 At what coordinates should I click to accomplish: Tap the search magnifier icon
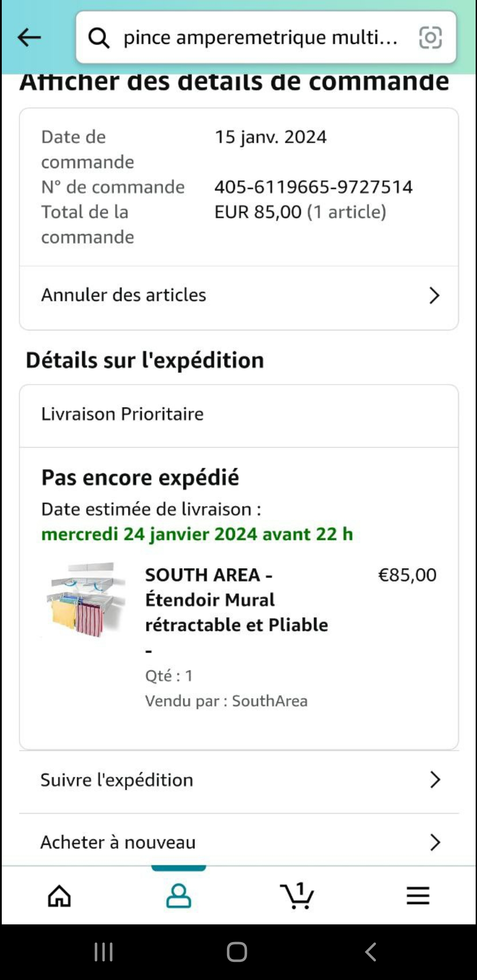click(x=98, y=38)
